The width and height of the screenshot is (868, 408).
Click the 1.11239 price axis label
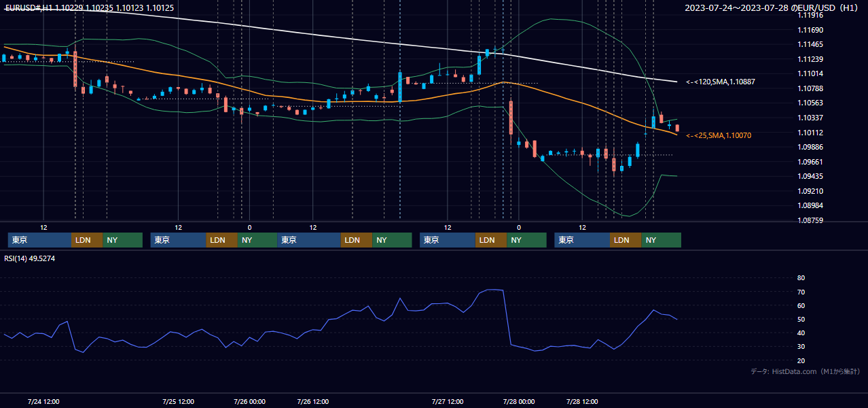pyautogui.click(x=810, y=59)
